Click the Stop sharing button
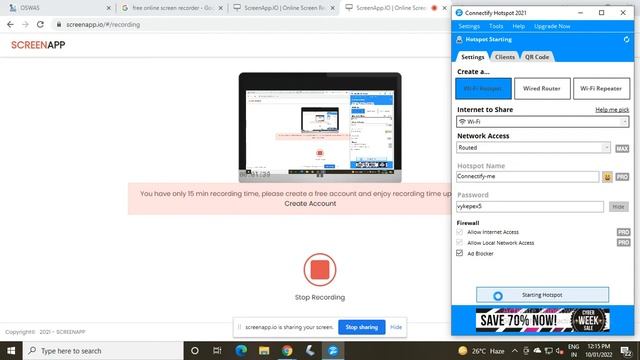 tap(362, 327)
